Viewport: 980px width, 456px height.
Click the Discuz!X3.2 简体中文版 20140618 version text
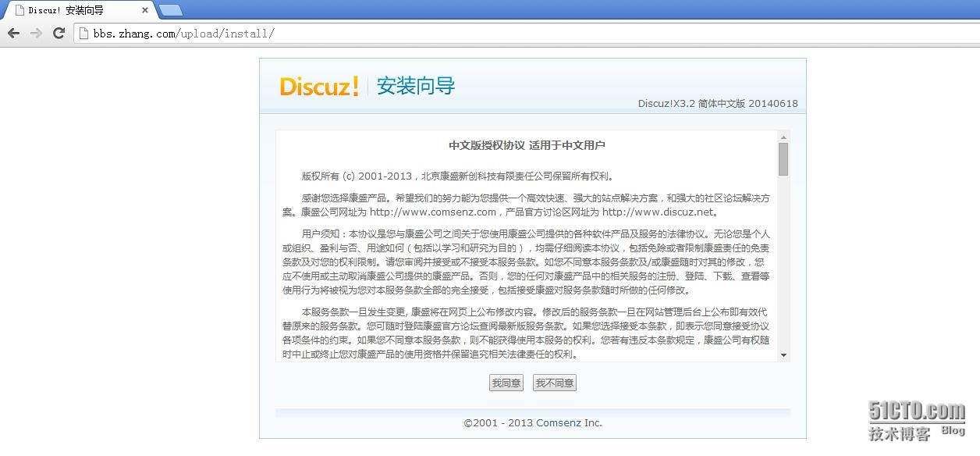pos(718,104)
